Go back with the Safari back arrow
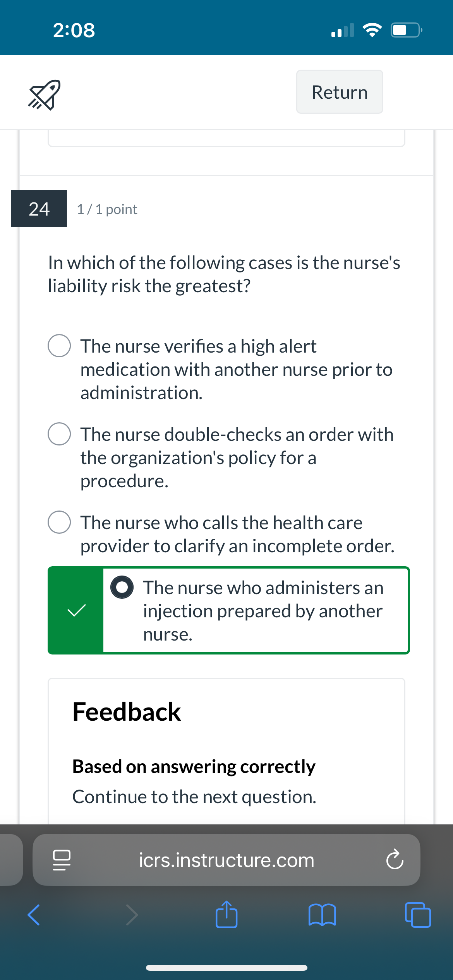The height and width of the screenshot is (980, 453). 34,915
